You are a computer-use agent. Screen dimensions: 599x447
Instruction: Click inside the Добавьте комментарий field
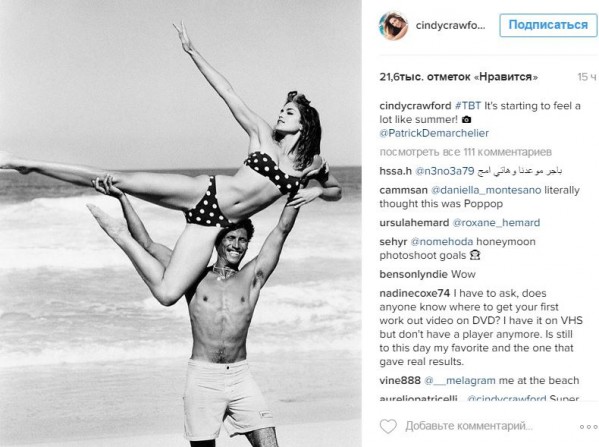(469, 426)
